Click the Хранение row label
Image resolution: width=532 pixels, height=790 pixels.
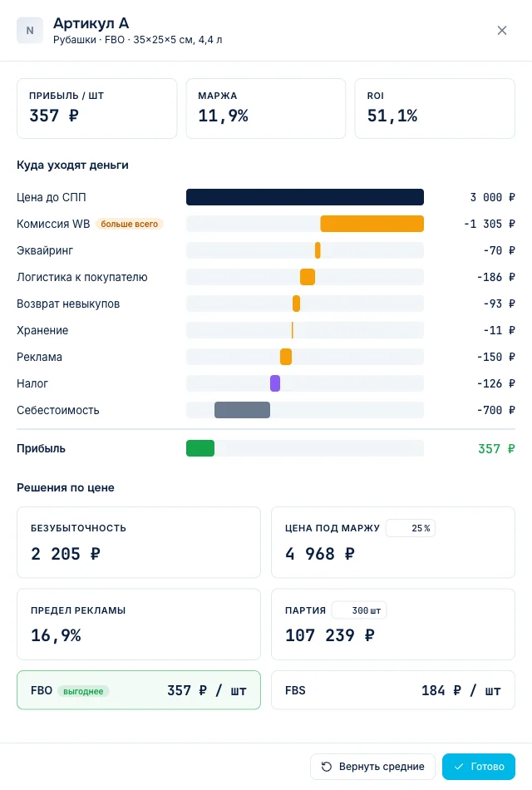(42, 330)
